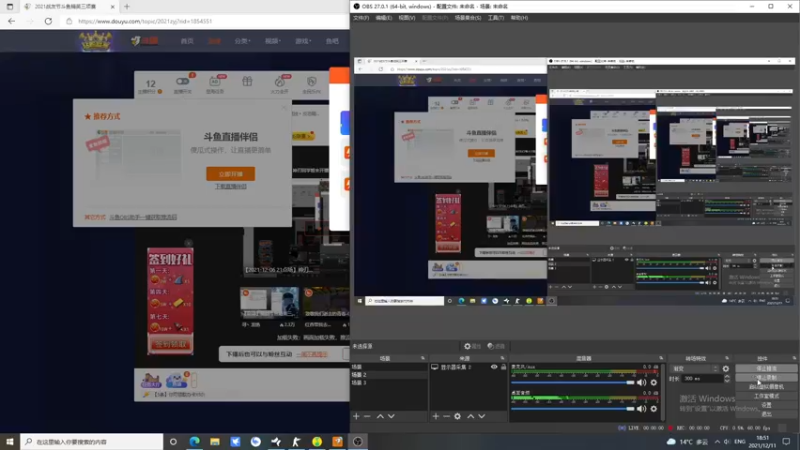The height and width of the screenshot is (450, 800).
Task: Open the OBS Tools menu
Action: click(495, 18)
